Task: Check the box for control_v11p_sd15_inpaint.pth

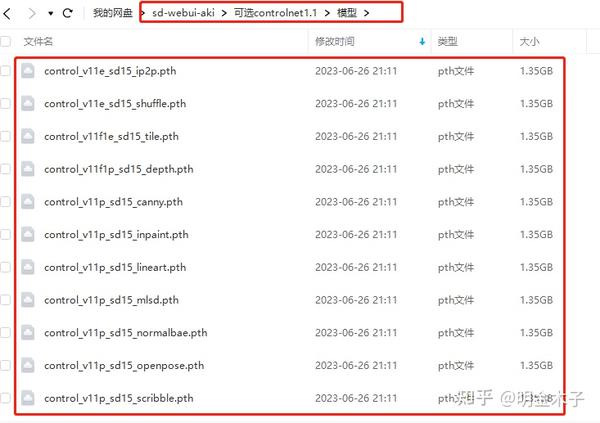Action: (x=5, y=234)
